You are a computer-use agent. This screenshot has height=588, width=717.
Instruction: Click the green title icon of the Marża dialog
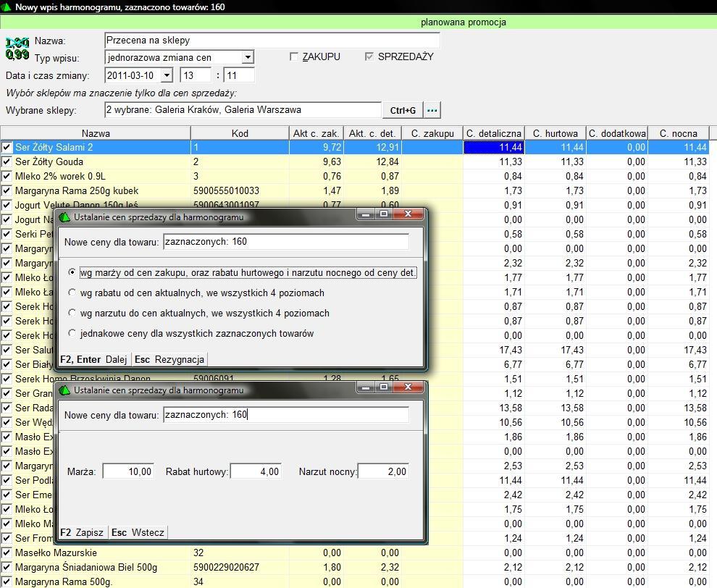click(64, 390)
